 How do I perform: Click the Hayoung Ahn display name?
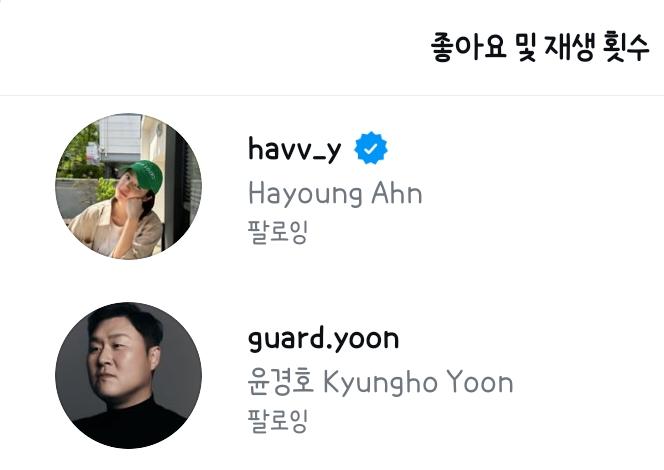tap(335, 194)
